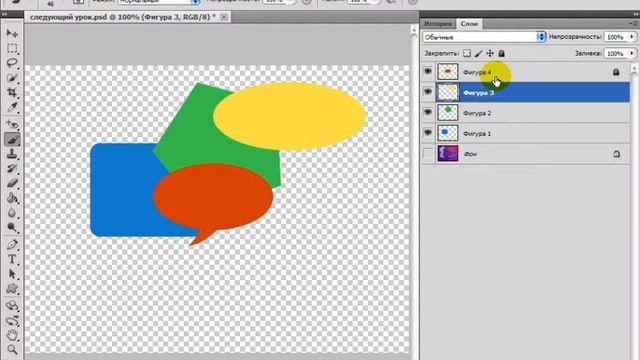This screenshot has width=640, height=360.
Task: Expand the tools panel with double arrows
Action: [x=4, y=14]
